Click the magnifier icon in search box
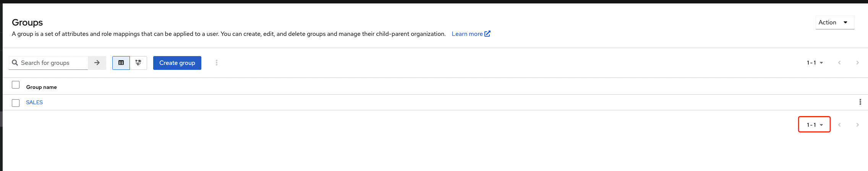868x171 pixels. click(x=15, y=63)
